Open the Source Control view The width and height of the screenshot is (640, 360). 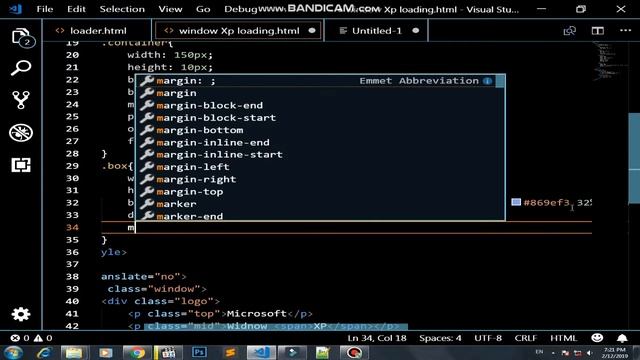(x=21, y=100)
